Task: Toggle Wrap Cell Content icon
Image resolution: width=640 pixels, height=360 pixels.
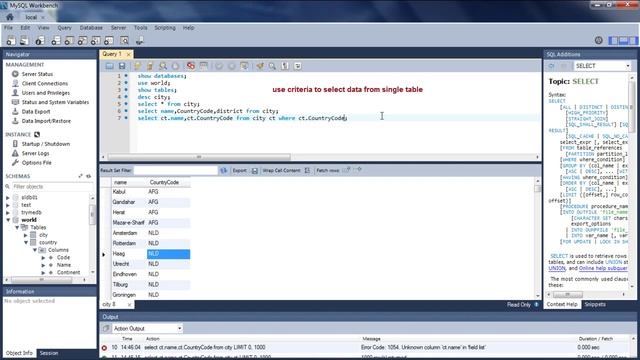Action: (x=307, y=171)
